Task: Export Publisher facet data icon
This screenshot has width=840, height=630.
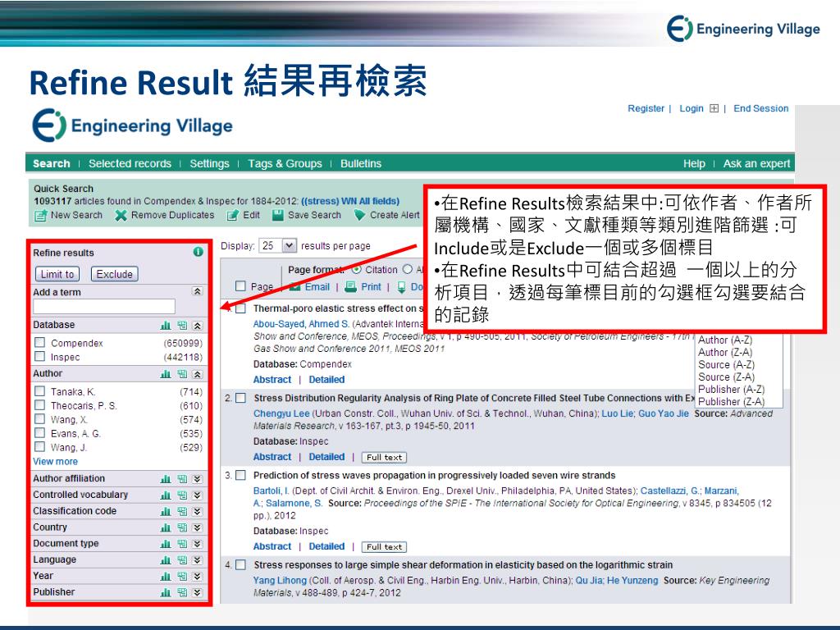Action: pyautogui.click(x=183, y=592)
